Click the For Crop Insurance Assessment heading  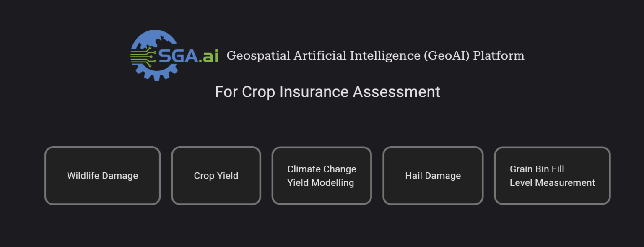(x=327, y=92)
